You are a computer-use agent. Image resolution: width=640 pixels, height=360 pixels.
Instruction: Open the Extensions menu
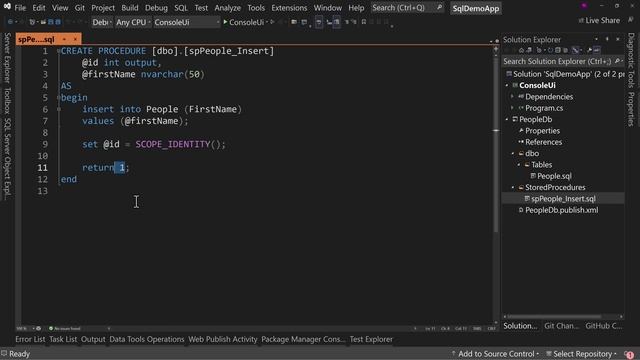click(289, 8)
